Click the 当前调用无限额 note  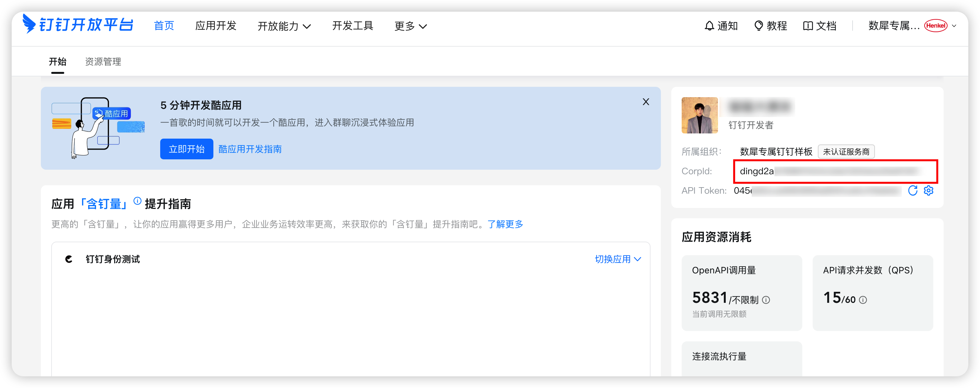pyautogui.click(x=719, y=314)
